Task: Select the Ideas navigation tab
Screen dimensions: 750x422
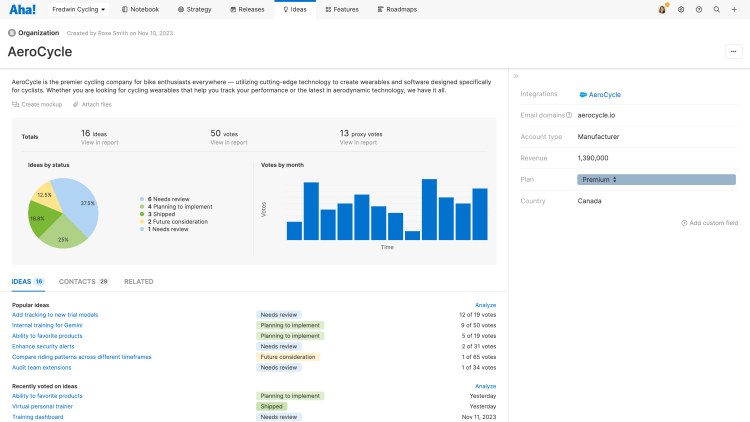Action: pos(295,10)
